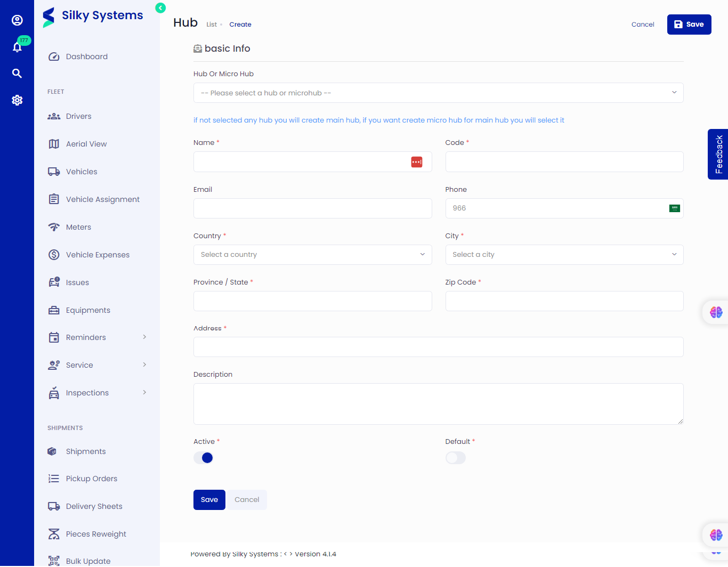The width and height of the screenshot is (728, 567).
Task: Open the settings gear icon
Action: (17, 100)
